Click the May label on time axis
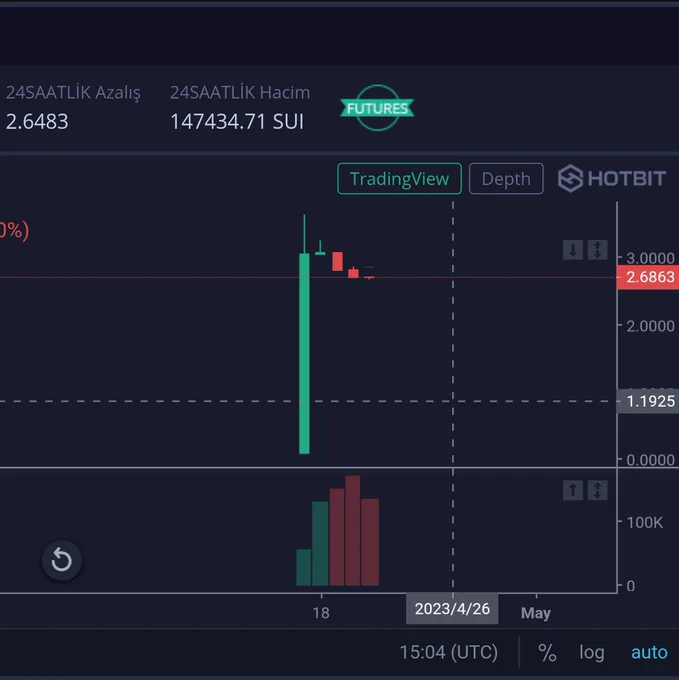 point(536,613)
